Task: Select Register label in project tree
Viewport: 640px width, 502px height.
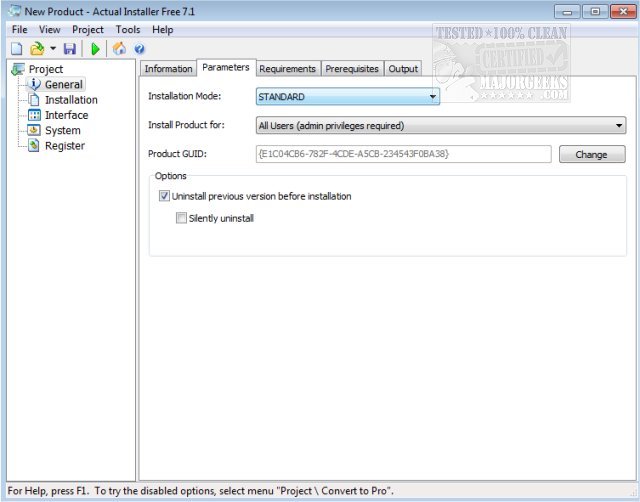Action: 65,146
